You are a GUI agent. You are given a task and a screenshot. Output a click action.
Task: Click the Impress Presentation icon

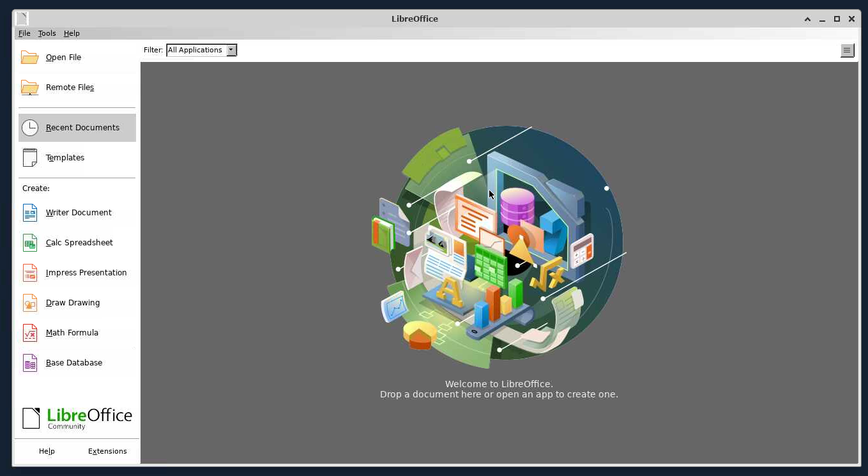coord(29,273)
